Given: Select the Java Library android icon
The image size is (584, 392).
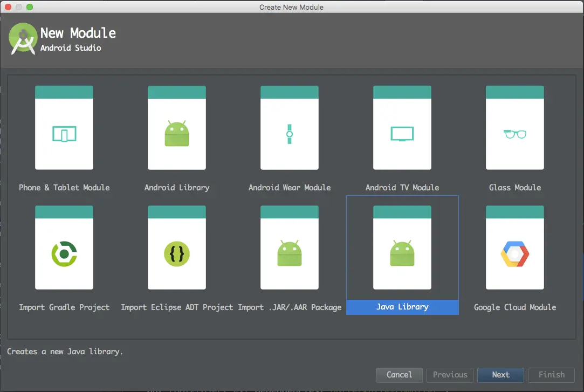Looking at the screenshot, I should [x=402, y=247].
